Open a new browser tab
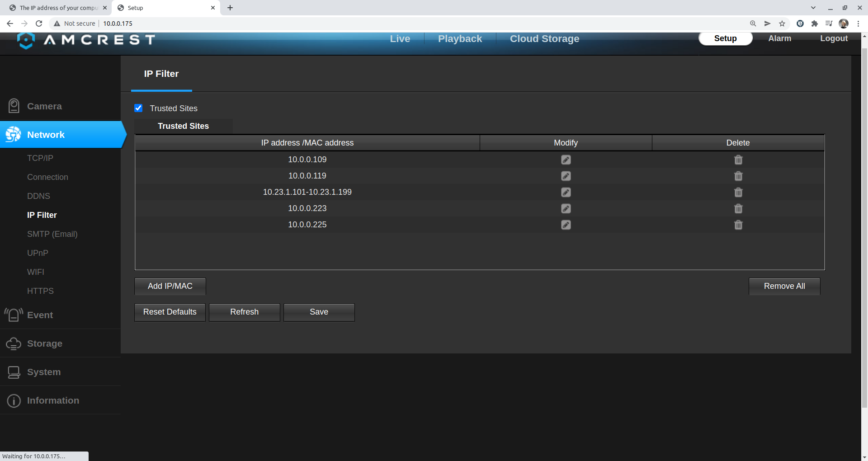The height and width of the screenshot is (461, 868). click(x=230, y=8)
